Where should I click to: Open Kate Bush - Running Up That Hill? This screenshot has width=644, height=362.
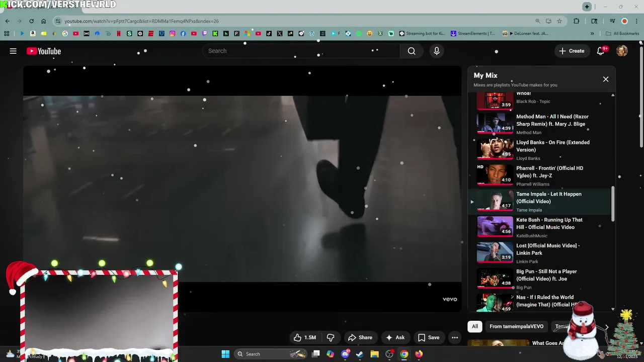[x=549, y=223]
